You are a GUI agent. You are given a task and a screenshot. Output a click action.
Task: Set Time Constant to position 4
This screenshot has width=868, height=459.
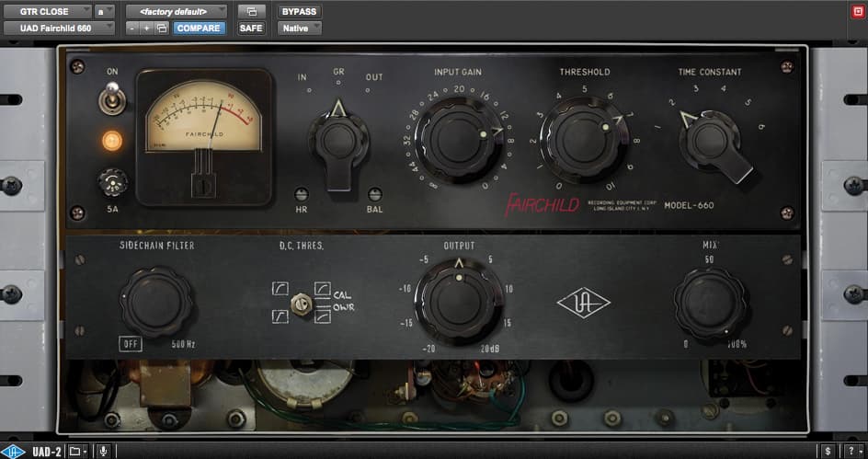[x=723, y=88]
